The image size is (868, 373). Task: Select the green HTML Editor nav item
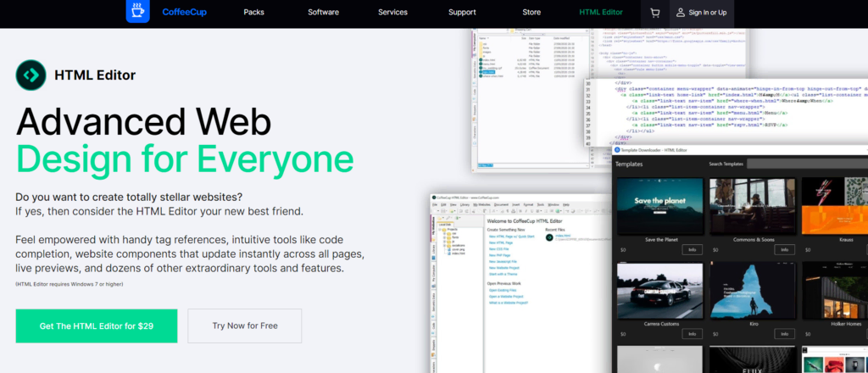click(x=600, y=13)
